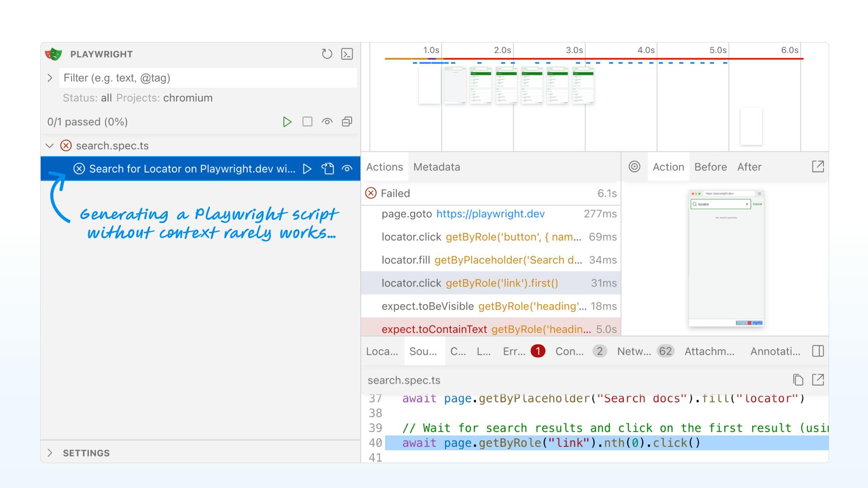Image resolution: width=868 pixels, height=488 pixels.
Task: Click the Playwright refresh/rerun icon
Action: (x=327, y=54)
